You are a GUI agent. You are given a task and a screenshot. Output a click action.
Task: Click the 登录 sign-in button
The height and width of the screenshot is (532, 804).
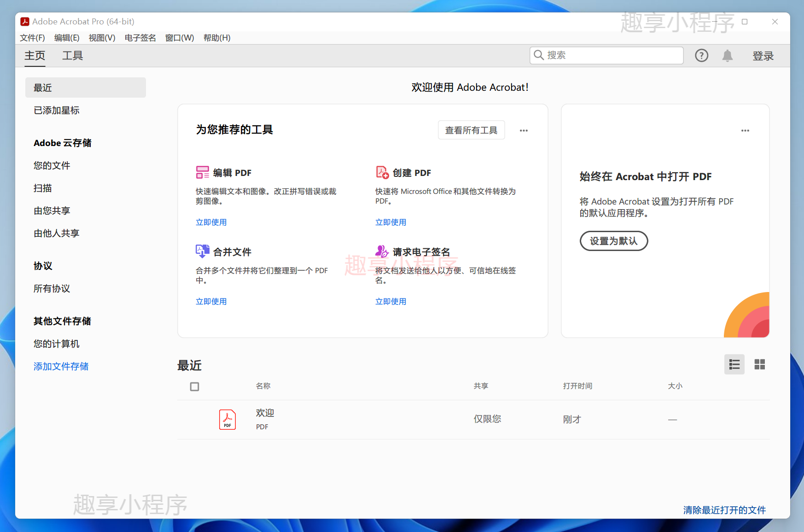[763, 56]
